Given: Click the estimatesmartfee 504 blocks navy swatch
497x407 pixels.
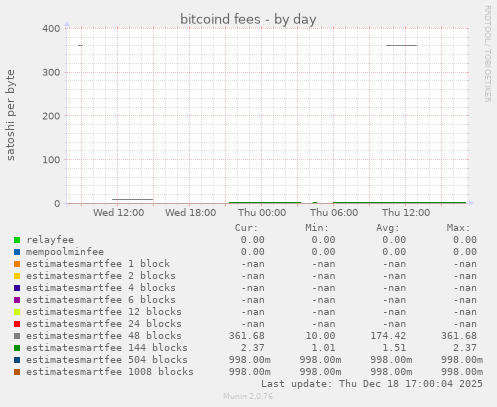Looking at the screenshot, I should (17, 360).
